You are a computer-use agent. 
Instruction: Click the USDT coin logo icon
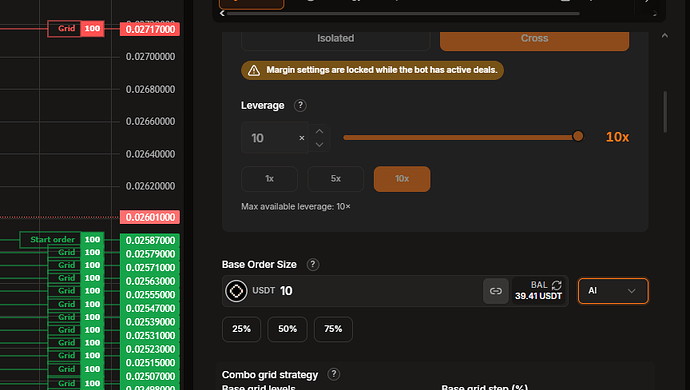click(x=236, y=291)
